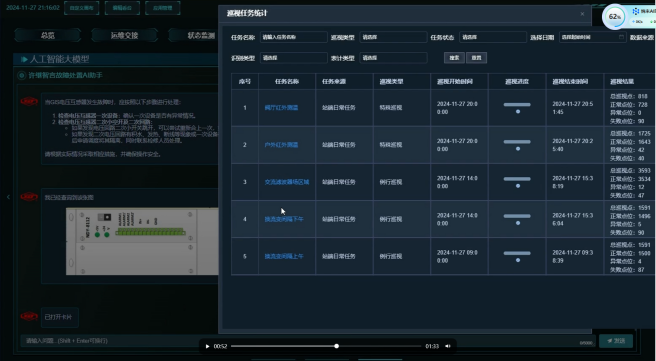Click the 重置 reset button
The height and width of the screenshot is (361, 656).
[476, 58]
